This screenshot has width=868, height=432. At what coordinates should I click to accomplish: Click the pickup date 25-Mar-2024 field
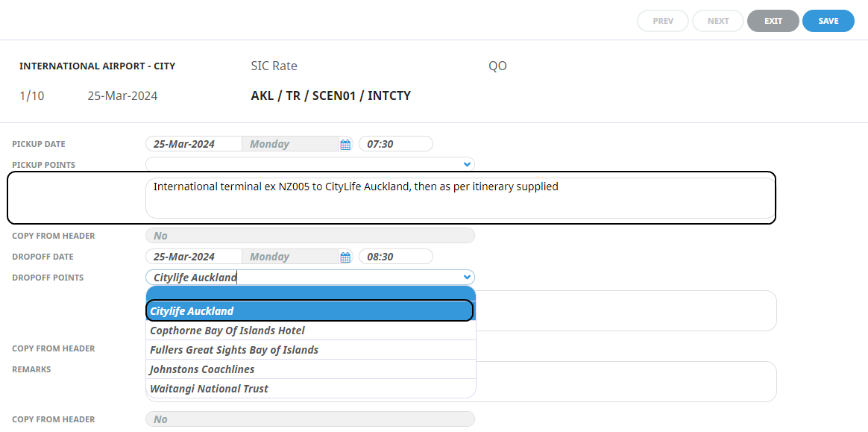tap(194, 144)
